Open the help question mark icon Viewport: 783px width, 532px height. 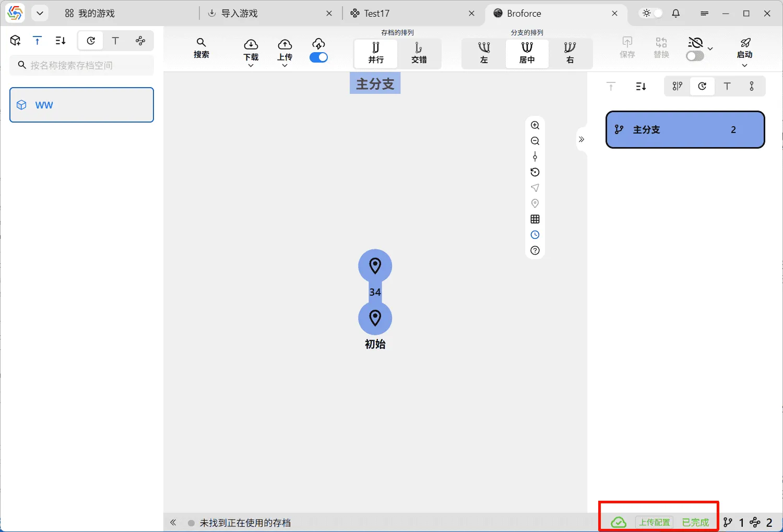pyautogui.click(x=535, y=250)
